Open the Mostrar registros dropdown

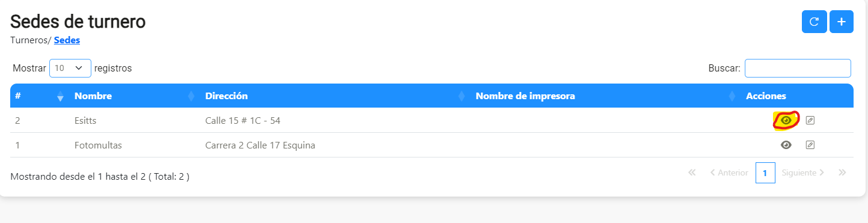[70, 68]
